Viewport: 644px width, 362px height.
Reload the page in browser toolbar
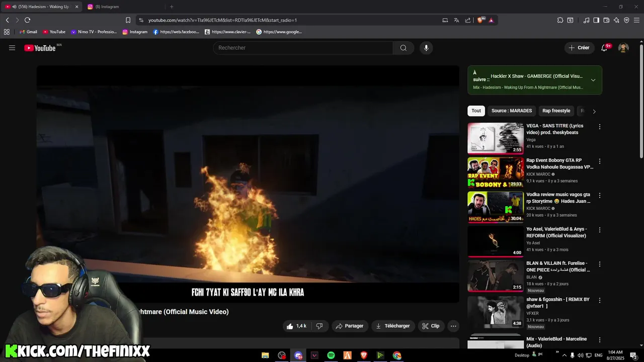27,20
